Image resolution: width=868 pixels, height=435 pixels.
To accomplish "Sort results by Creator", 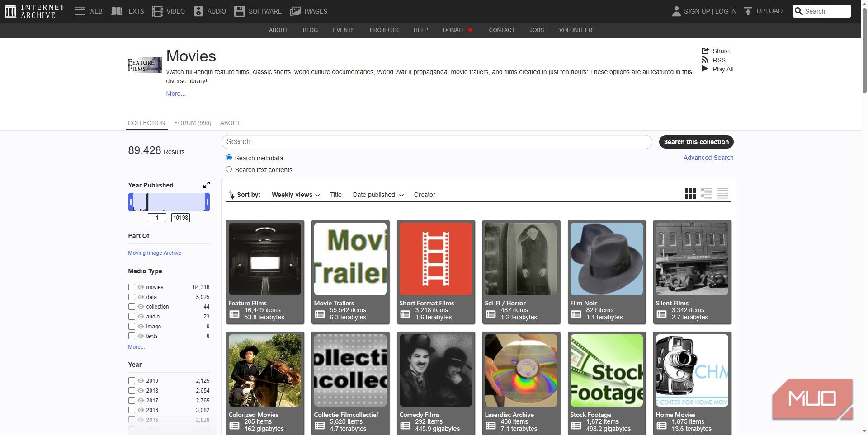I will pos(425,195).
